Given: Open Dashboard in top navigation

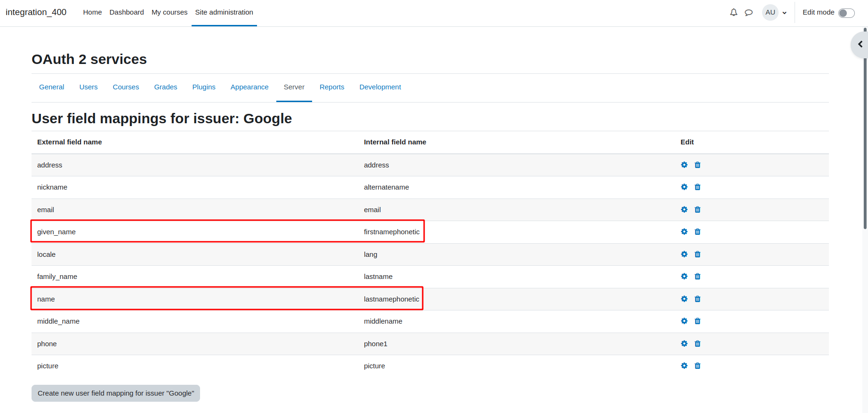Looking at the screenshot, I should pos(127,12).
